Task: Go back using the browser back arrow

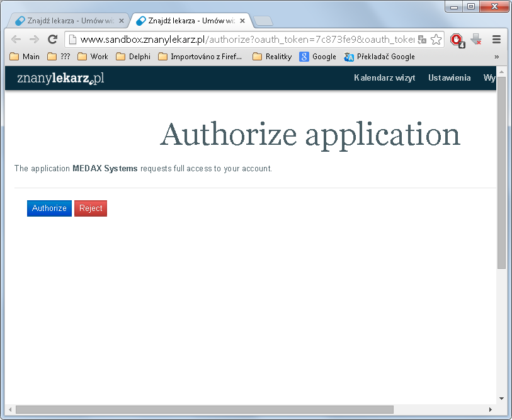Action: pos(16,40)
